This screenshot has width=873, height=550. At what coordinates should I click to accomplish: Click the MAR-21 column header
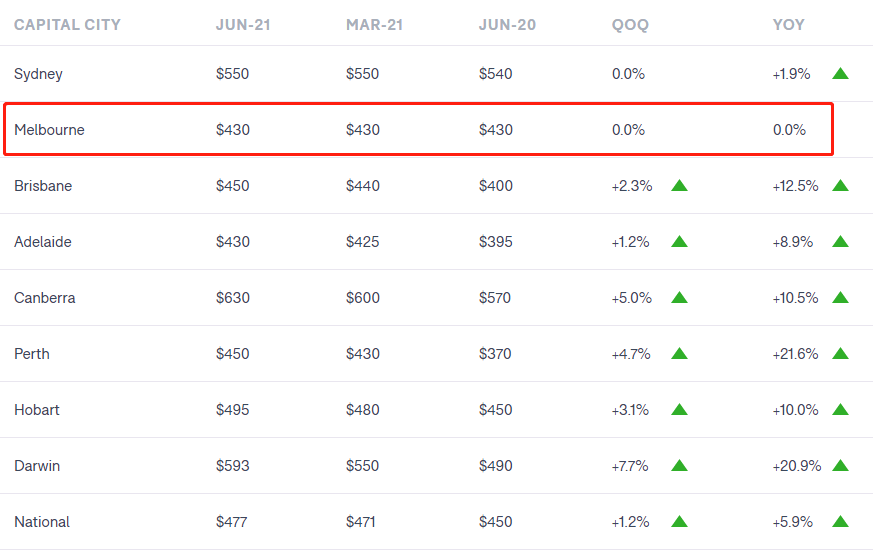(x=374, y=24)
